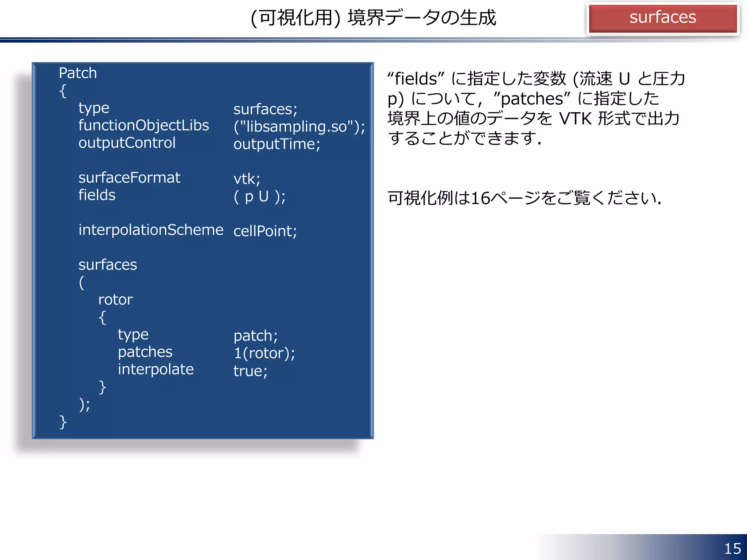The image size is (747, 560).
Task: Click the vtk; format value
Action: (247, 179)
